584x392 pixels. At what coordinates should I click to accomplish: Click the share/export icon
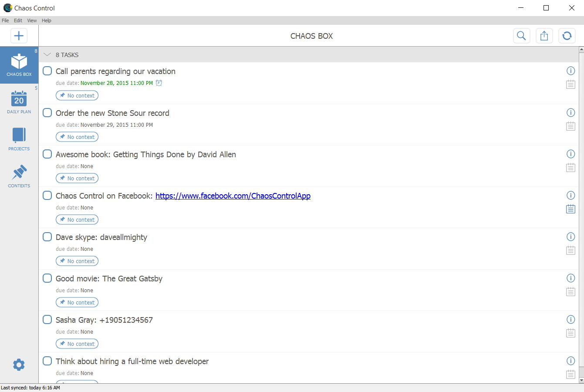[x=544, y=36]
